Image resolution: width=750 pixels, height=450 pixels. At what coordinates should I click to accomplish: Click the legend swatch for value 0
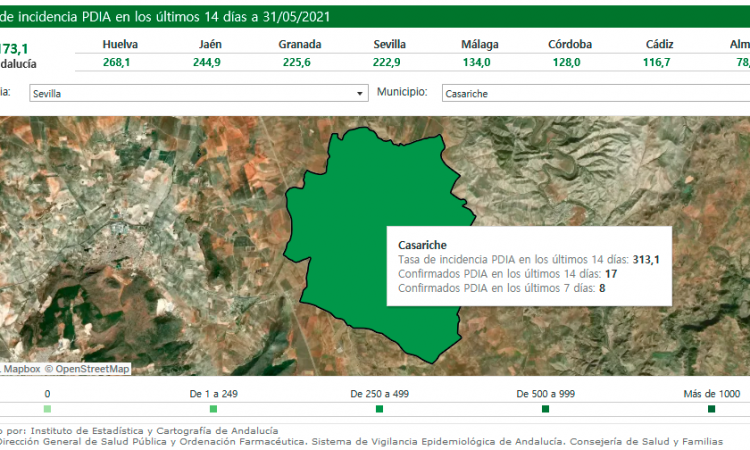47,409
